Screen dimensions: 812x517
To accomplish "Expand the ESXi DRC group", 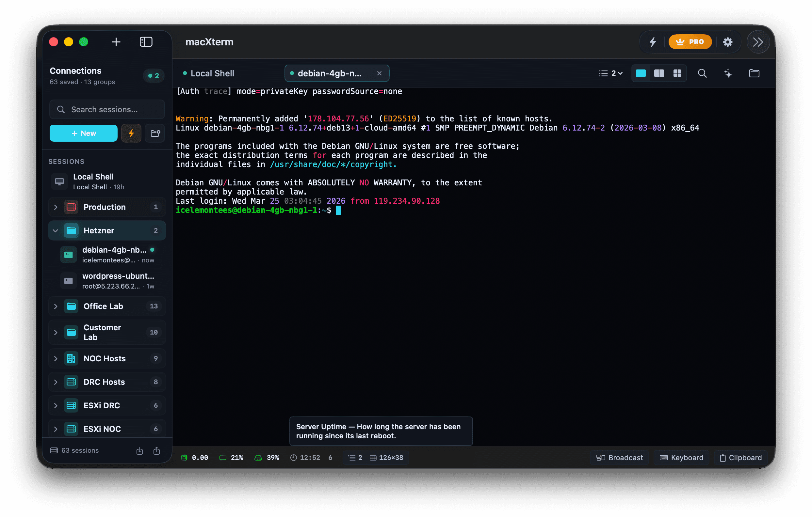I will tap(107, 405).
